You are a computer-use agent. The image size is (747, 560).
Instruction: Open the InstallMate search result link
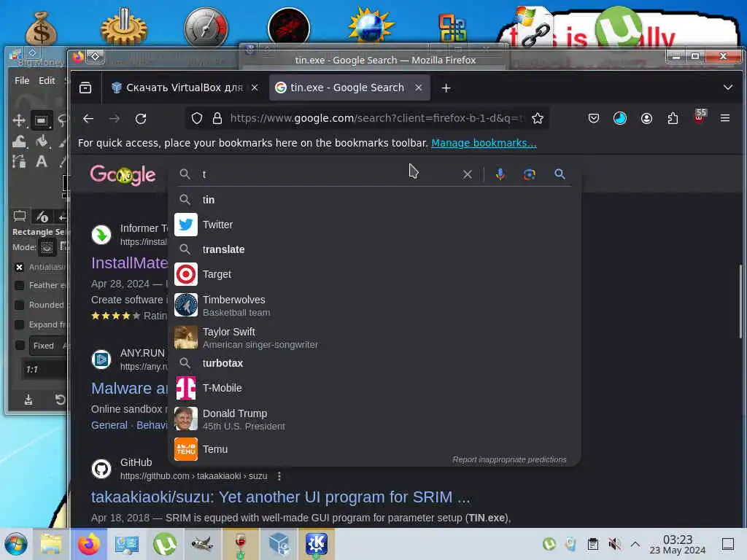click(130, 262)
